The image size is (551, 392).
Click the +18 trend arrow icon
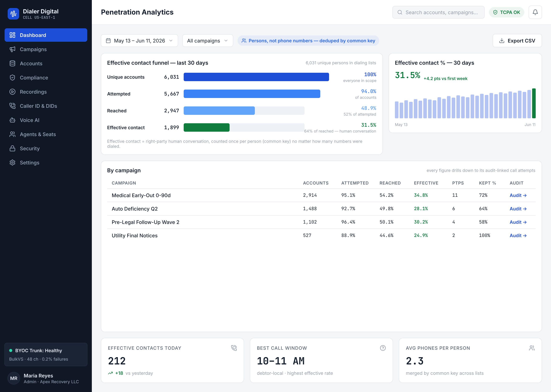coord(111,373)
